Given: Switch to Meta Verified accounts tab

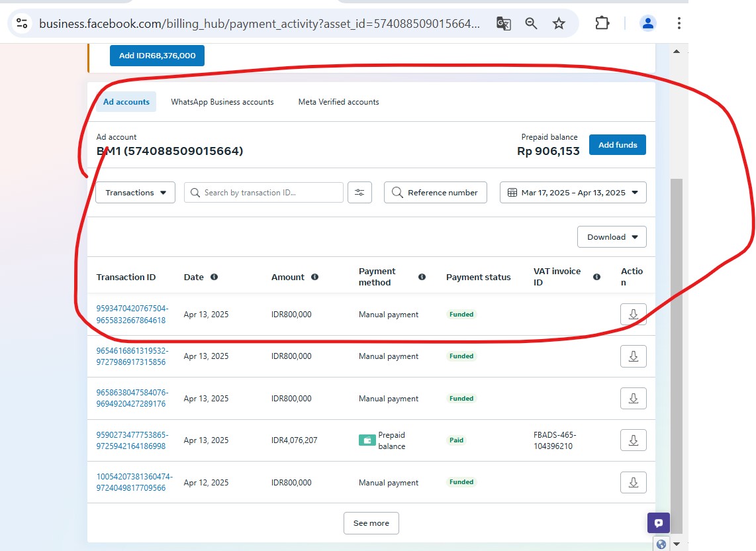Looking at the screenshot, I should pyautogui.click(x=338, y=102).
